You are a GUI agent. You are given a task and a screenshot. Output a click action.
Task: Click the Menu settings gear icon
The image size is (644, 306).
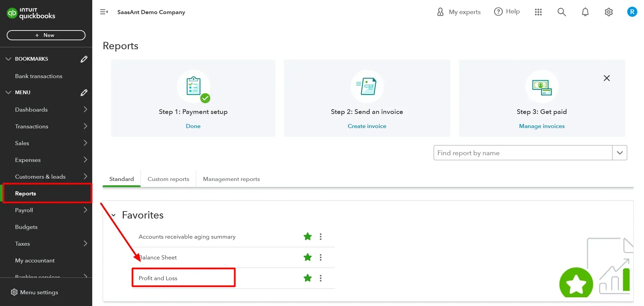14,292
